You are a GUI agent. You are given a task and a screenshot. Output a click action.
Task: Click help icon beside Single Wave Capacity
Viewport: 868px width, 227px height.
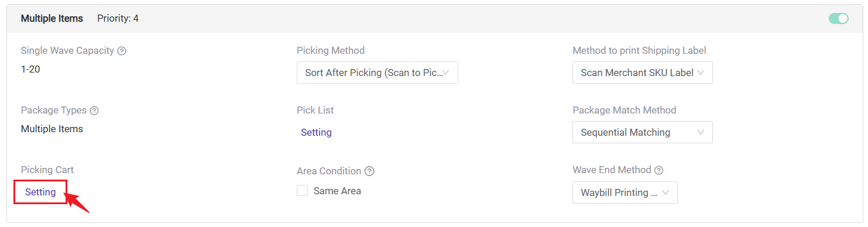[x=122, y=51]
